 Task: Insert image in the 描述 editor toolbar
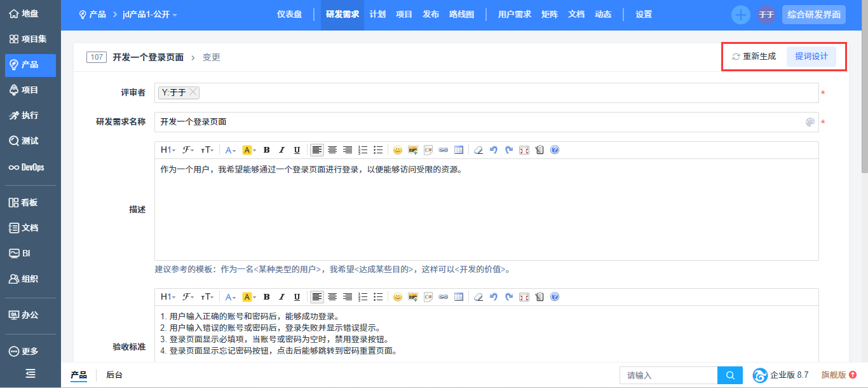point(413,150)
